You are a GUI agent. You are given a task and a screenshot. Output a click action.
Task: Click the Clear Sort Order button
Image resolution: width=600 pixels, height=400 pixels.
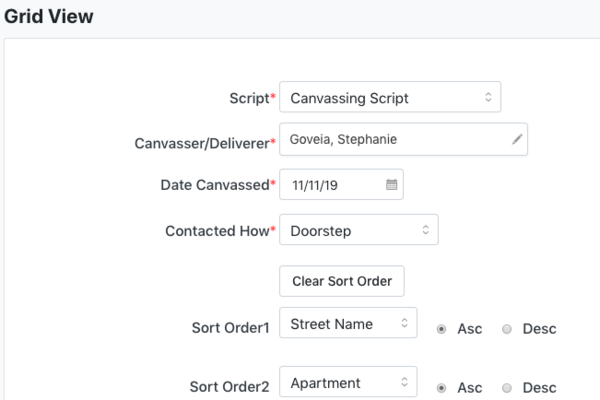point(342,281)
